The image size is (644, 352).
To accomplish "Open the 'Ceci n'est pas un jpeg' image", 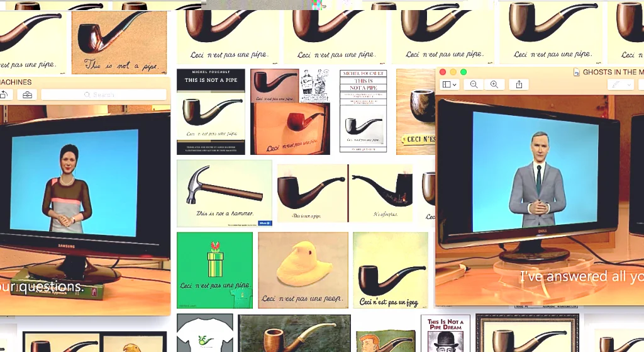I will 390,270.
